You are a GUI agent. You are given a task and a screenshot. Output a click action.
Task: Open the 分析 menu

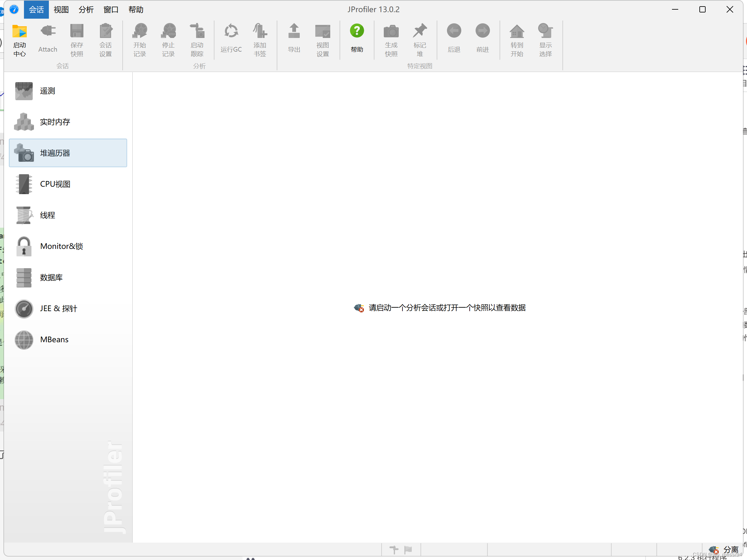click(x=86, y=9)
